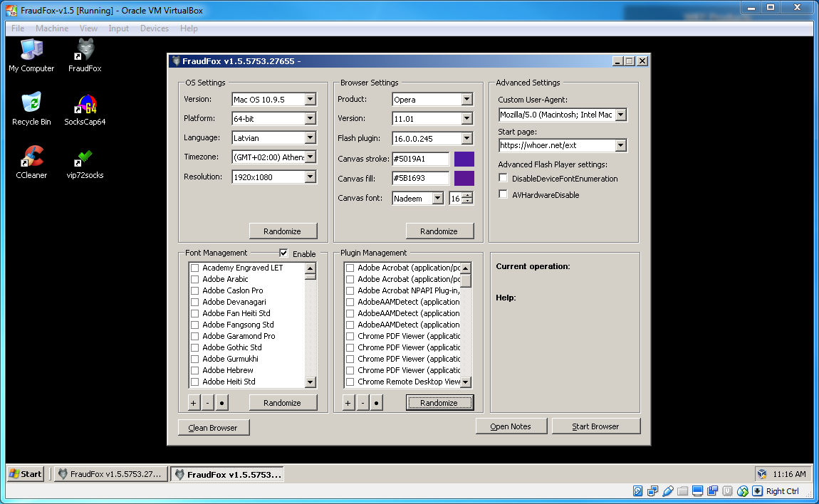Viewport: 819px width, 504px height.
Task: Click the remove plugin minus button
Action: click(x=362, y=403)
